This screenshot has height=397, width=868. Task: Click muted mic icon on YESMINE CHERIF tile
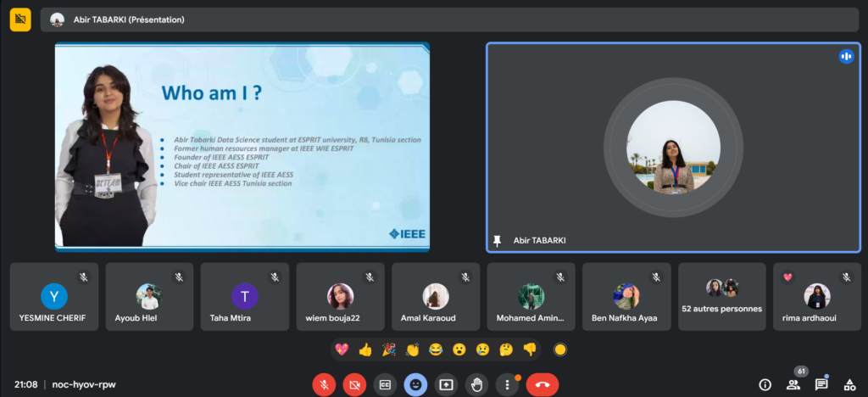(84, 277)
